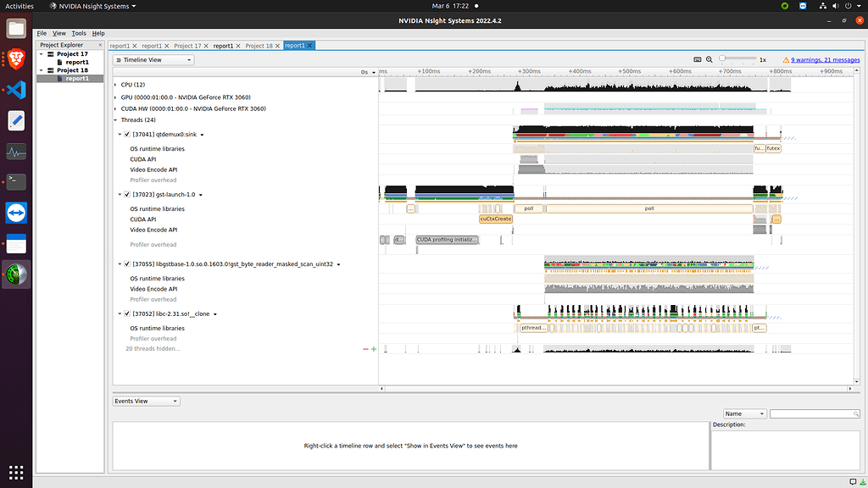Close the Project Explorer panel
This screenshot has height=488, width=868.
pos(100,45)
